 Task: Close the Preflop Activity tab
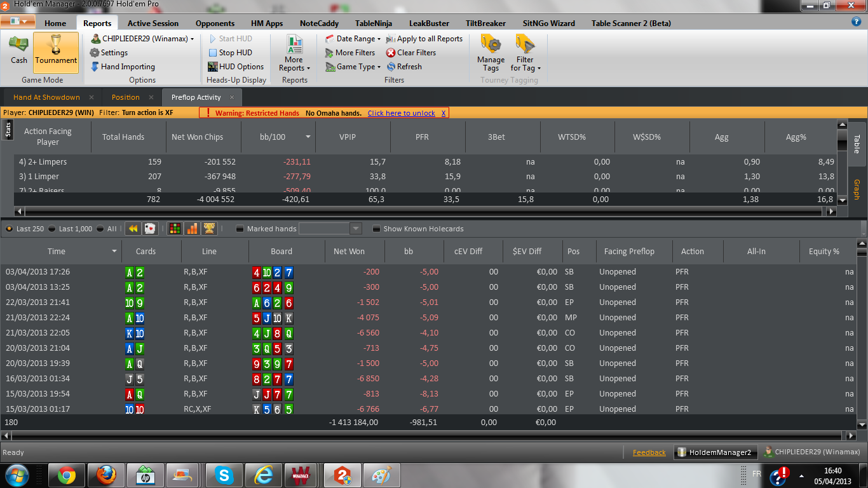(232, 97)
